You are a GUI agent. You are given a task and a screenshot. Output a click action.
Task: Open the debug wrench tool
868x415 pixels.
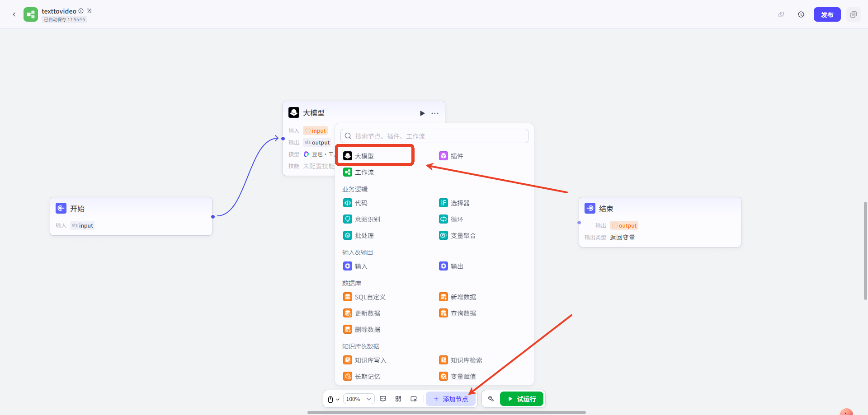tap(491, 399)
